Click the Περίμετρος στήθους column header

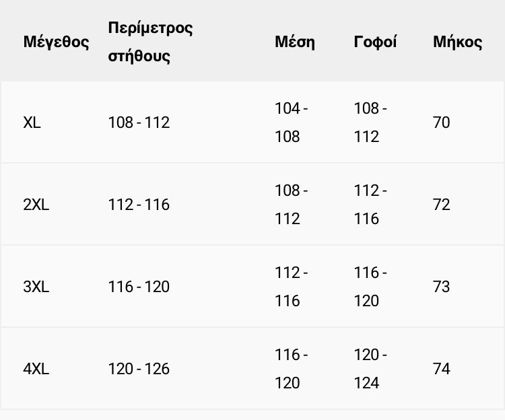(x=150, y=42)
